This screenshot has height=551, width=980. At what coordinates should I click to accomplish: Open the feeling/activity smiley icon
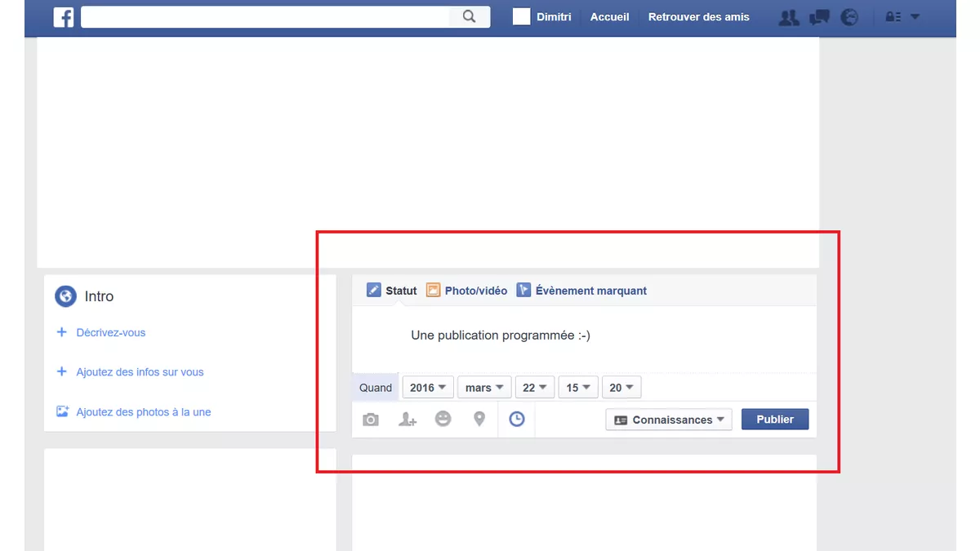click(443, 419)
